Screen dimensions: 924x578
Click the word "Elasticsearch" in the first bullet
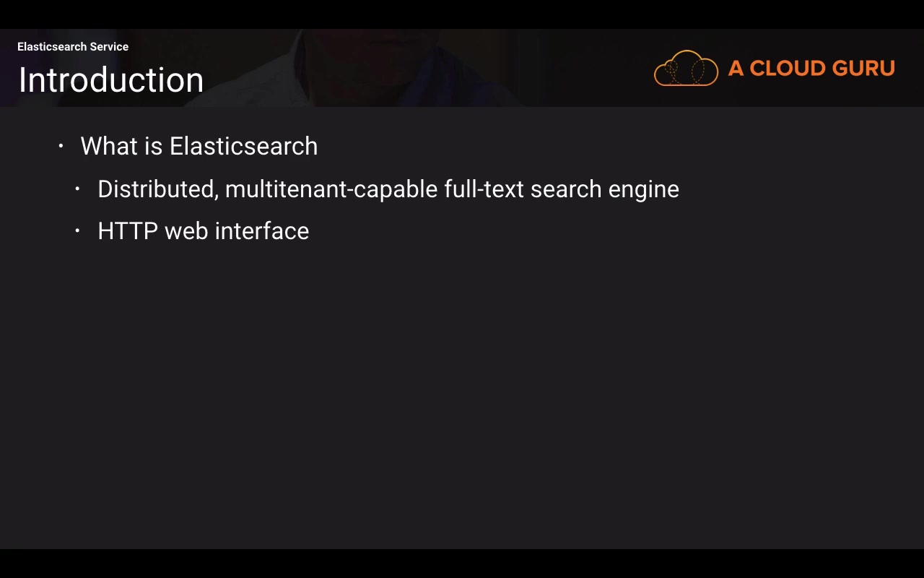click(243, 146)
